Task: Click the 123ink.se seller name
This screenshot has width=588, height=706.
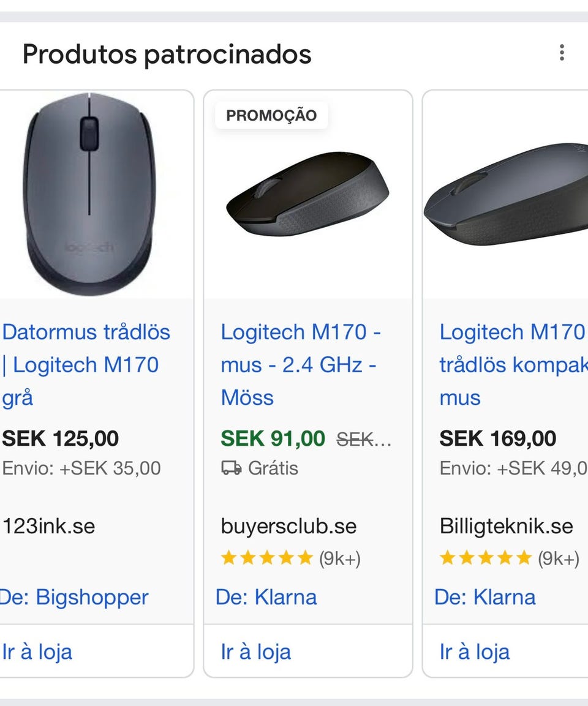Action: click(49, 527)
